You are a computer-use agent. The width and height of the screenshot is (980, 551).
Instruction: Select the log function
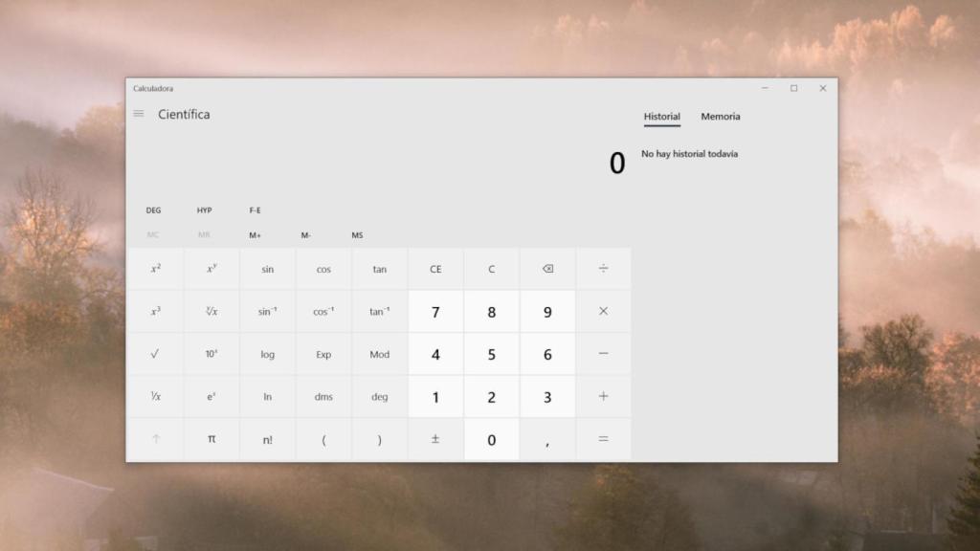point(267,354)
